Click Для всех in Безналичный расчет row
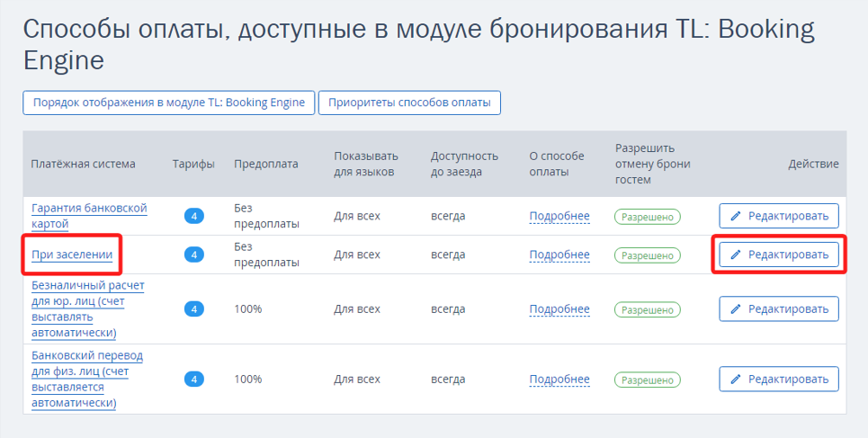The width and height of the screenshot is (868, 438). [x=357, y=309]
